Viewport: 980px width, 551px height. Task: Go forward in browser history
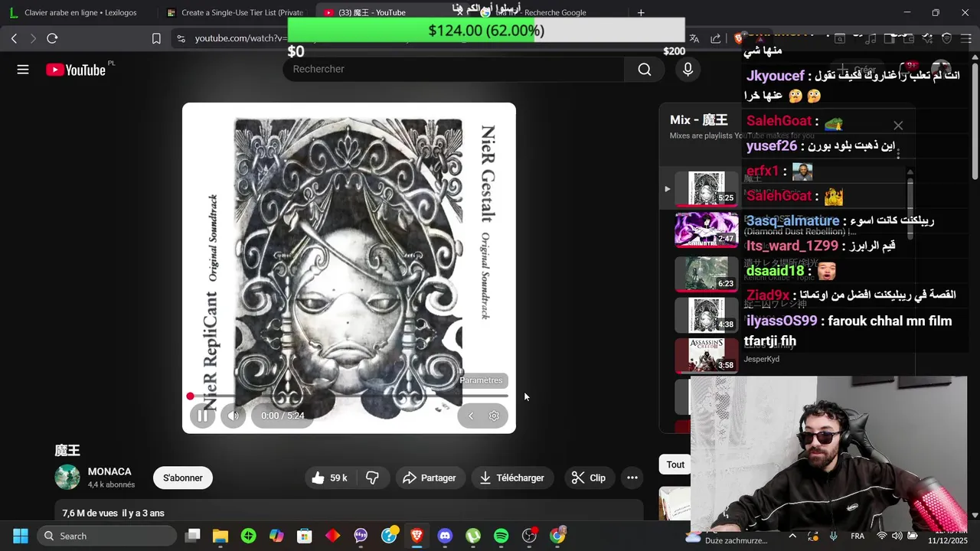33,38
